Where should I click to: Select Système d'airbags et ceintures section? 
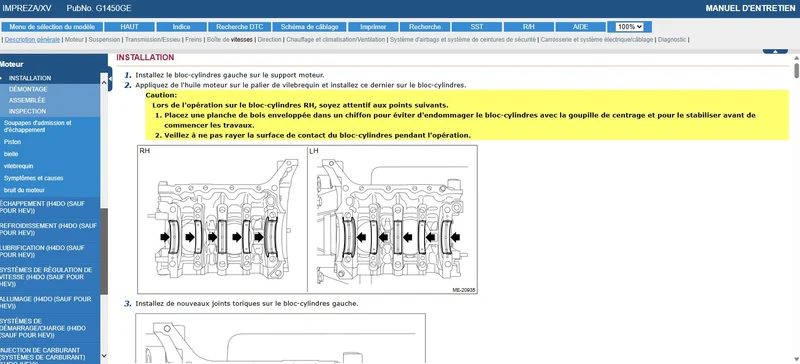click(x=463, y=40)
